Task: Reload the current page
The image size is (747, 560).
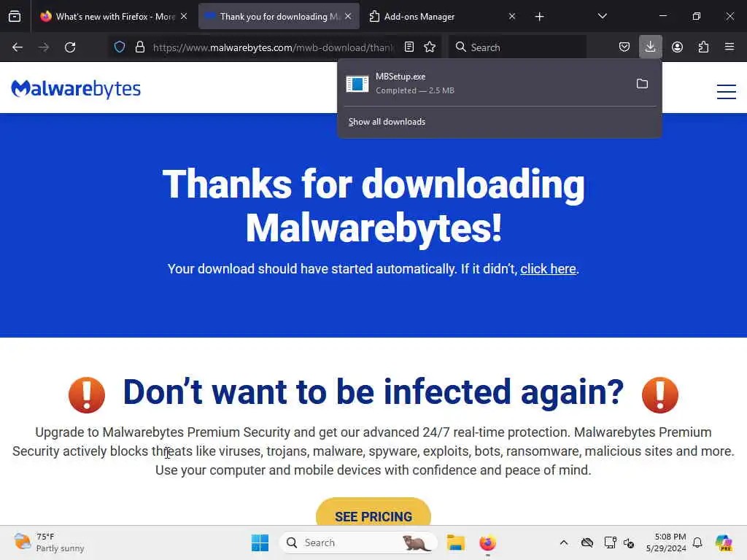Action: (x=70, y=47)
